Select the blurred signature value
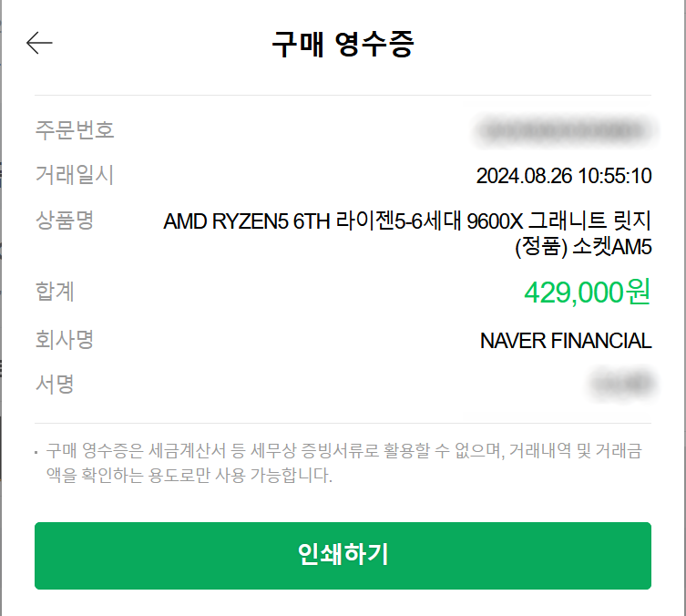686x616 pixels. point(623,385)
